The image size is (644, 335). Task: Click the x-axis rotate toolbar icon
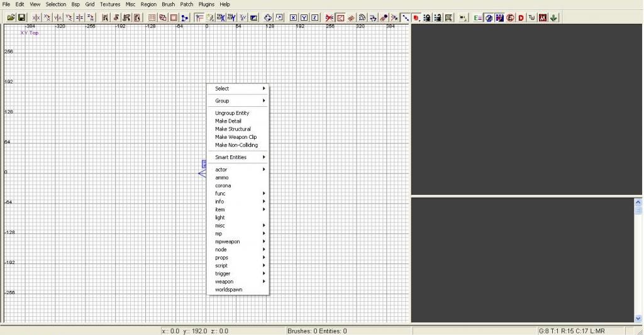coord(47,18)
